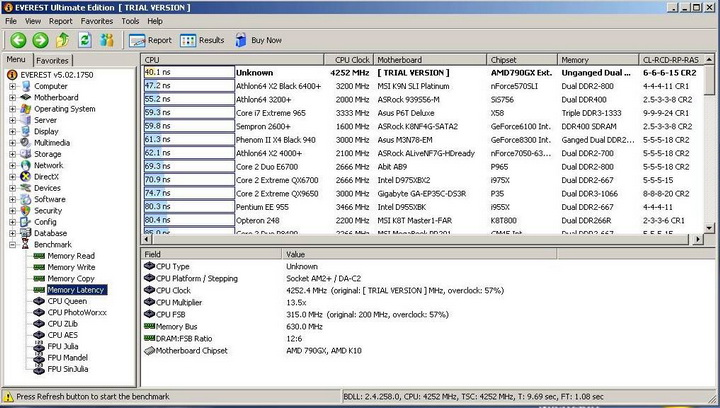The height and width of the screenshot is (408, 720).
Task: Click the green Back arrow toolbar icon
Action: pyautogui.click(x=18, y=40)
